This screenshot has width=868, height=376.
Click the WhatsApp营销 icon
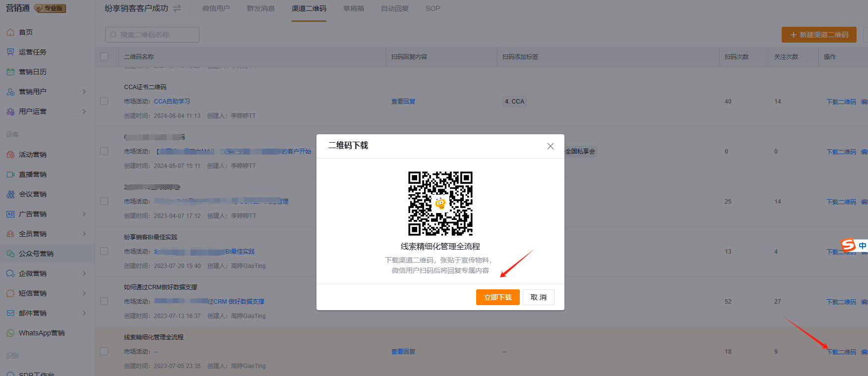coord(10,333)
